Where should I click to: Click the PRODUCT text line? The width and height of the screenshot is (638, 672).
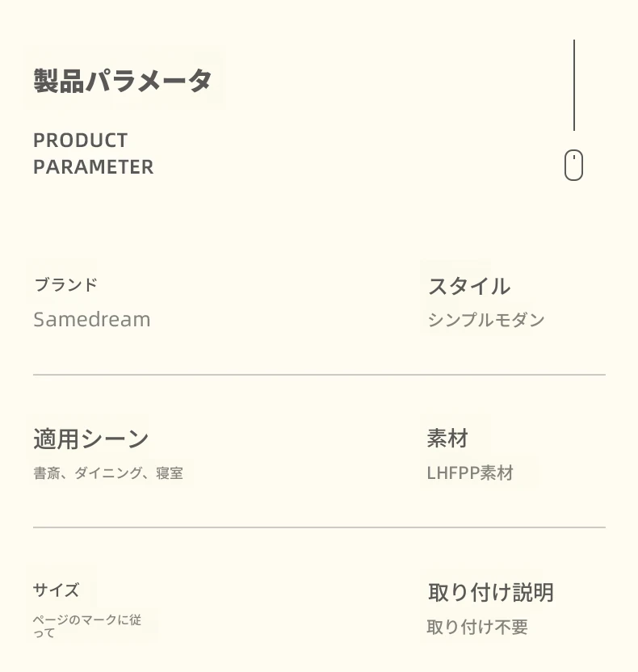pos(81,141)
